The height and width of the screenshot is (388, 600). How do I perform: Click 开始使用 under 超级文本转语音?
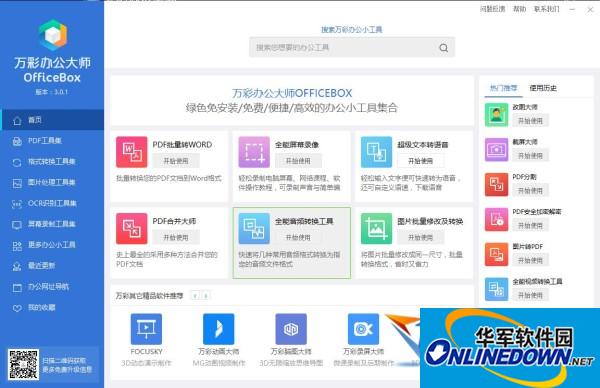point(421,161)
